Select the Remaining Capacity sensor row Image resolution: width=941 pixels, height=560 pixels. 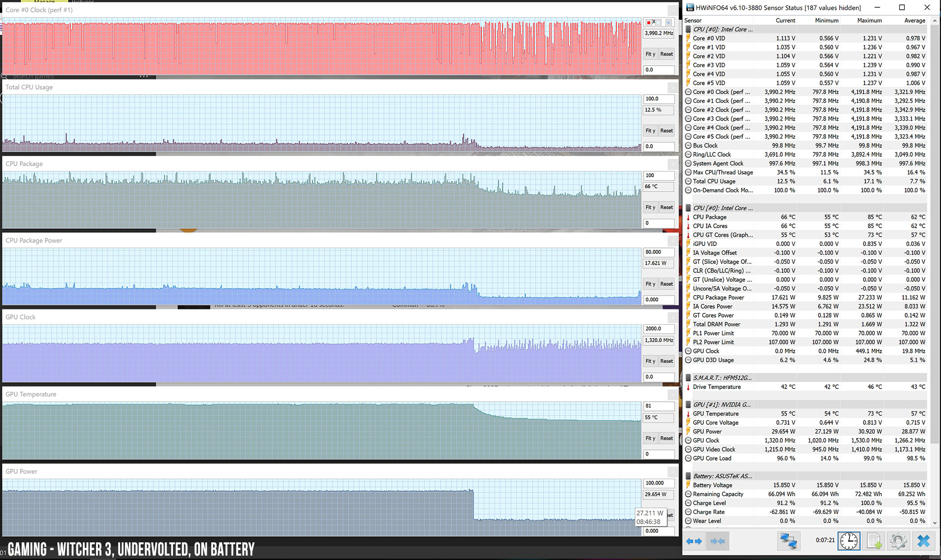(805, 494)
